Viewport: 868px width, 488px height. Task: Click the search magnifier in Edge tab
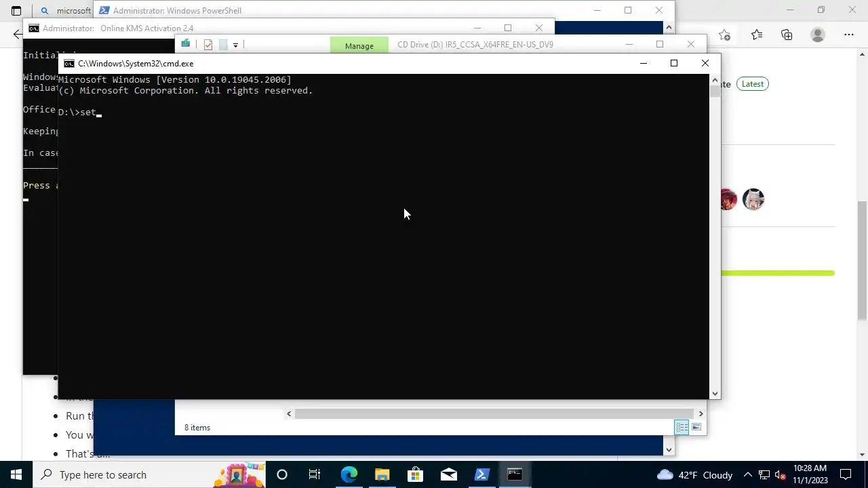pos(45,11)
